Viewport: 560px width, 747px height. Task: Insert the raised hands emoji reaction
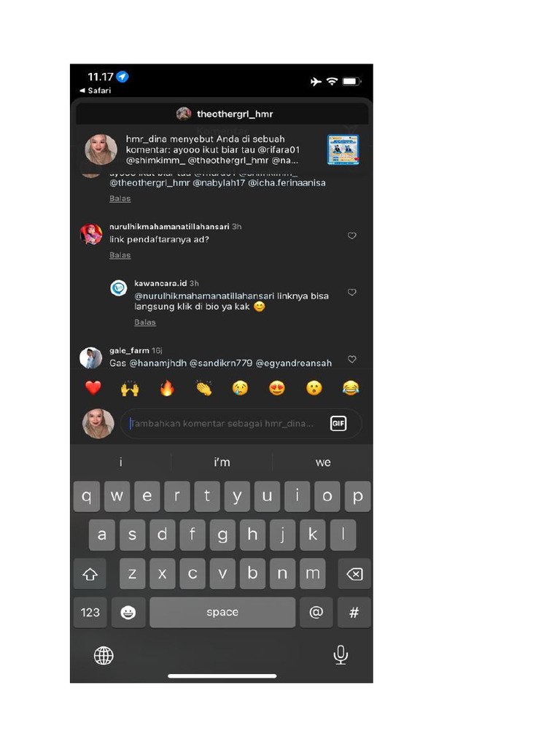coord(130,388)
